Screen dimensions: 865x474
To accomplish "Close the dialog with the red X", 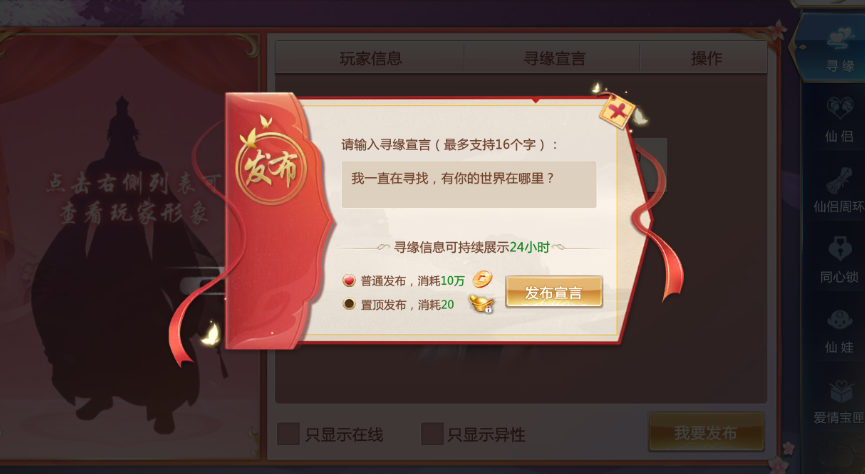I will pyautogui.click(x=618, y=111).
